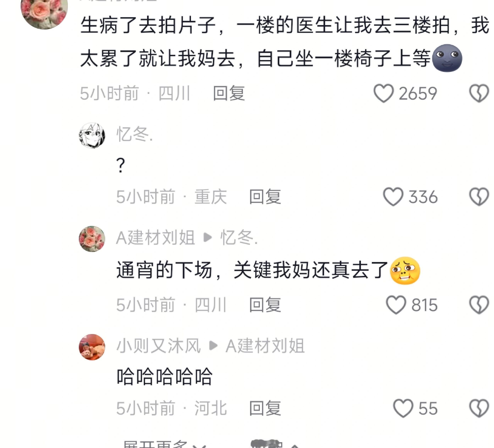The height and width of the screenshot is (448, 494).
Task: Reply to the top comment about 拍片子
Action: (x=229, y=93)
